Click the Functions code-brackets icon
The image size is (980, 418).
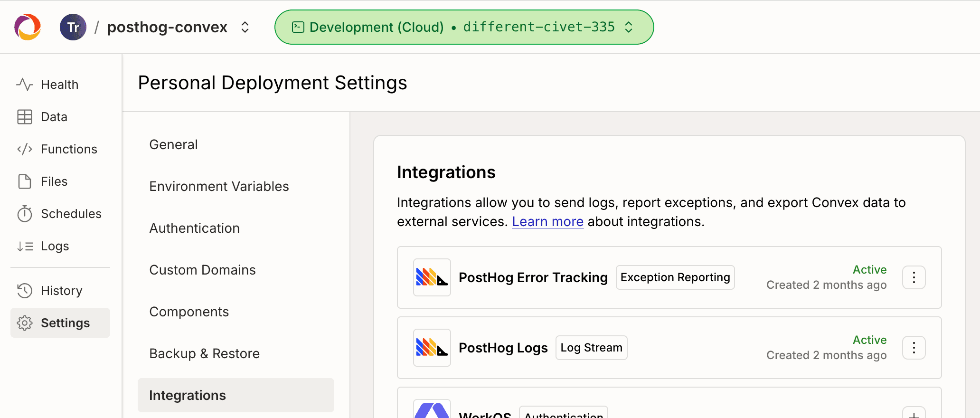pyautogui.click(x=25, y=149)
